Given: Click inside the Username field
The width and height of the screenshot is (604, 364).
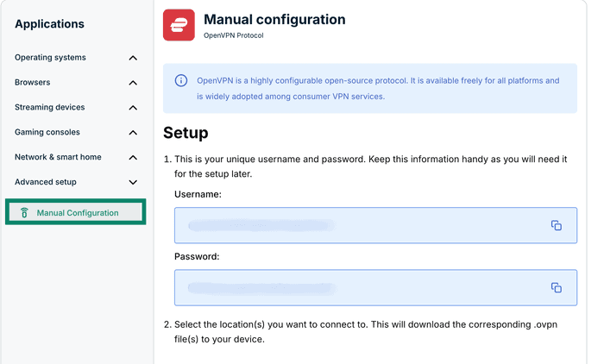Looking at the screenshot, I should click(375, 225).
